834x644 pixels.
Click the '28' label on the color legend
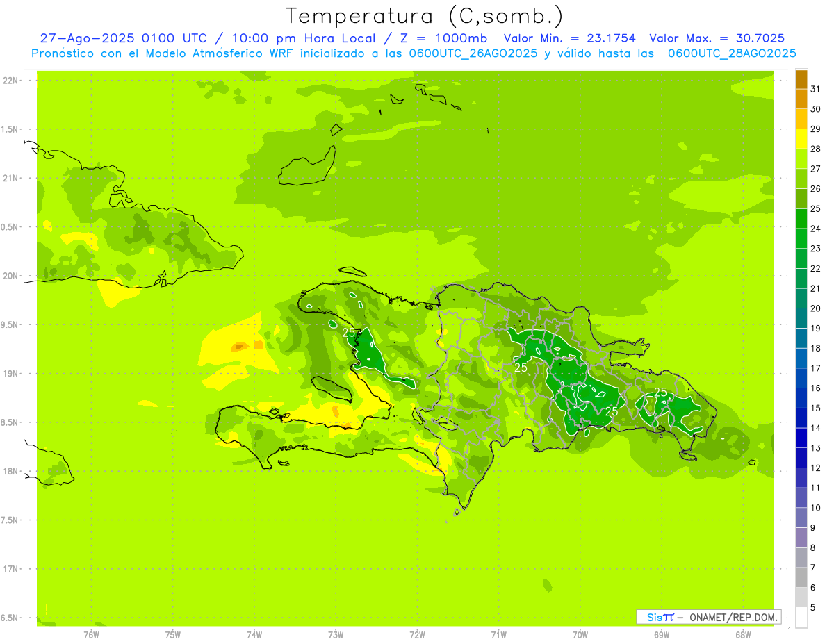[815, 149]
